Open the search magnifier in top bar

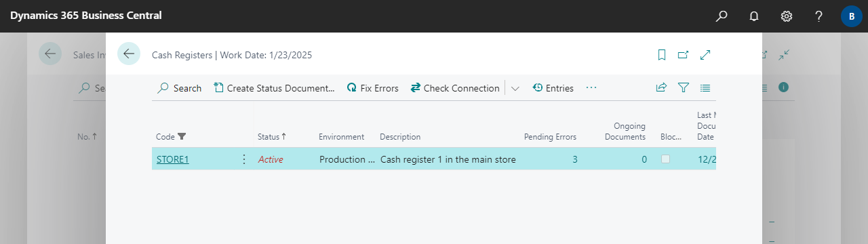(722, 16)
